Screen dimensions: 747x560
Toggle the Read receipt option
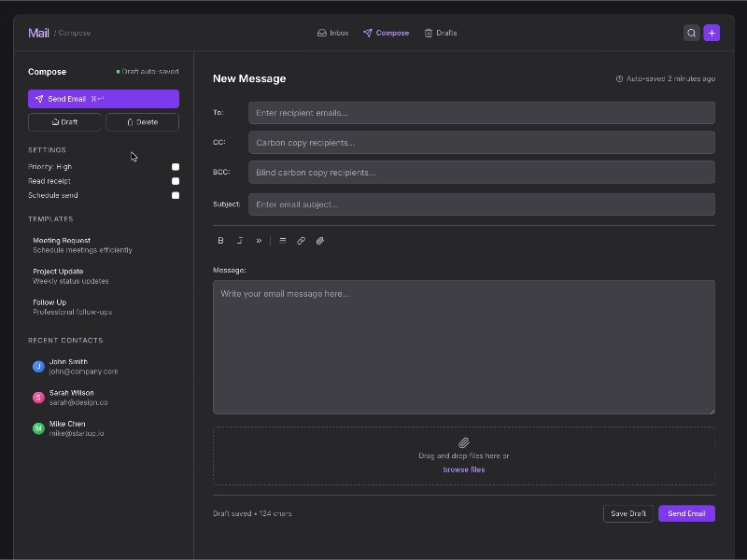175,180
